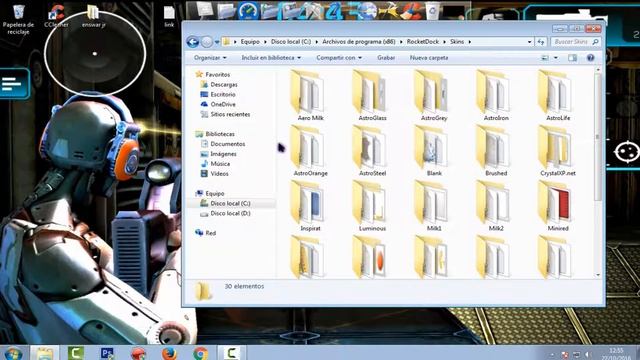Expand the arrow after Skins in the path
This screenshot has height=360, width=640.
coord(470,42)
